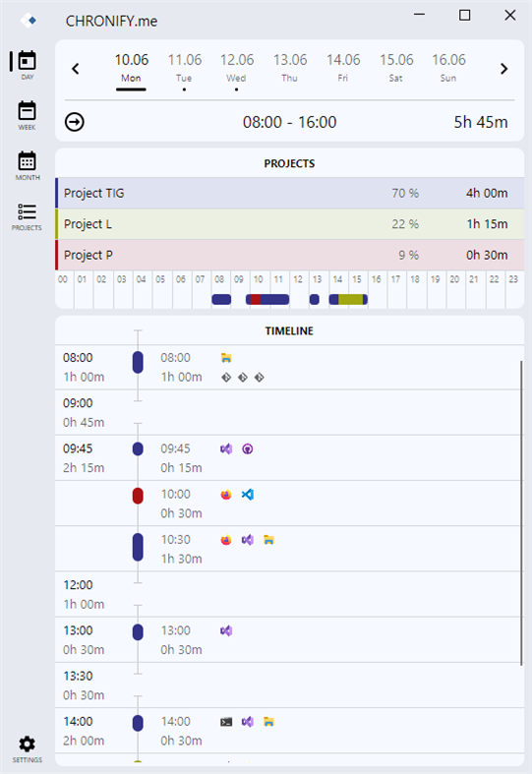Click the red timeline marker at 10:00
Screen dimensions: 532x774
[138, 496]
